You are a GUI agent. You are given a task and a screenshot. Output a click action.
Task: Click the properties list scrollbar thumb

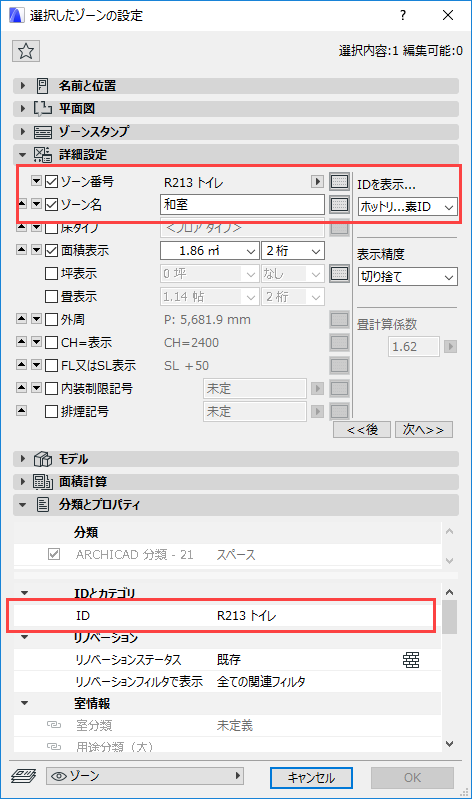(449, 617)
